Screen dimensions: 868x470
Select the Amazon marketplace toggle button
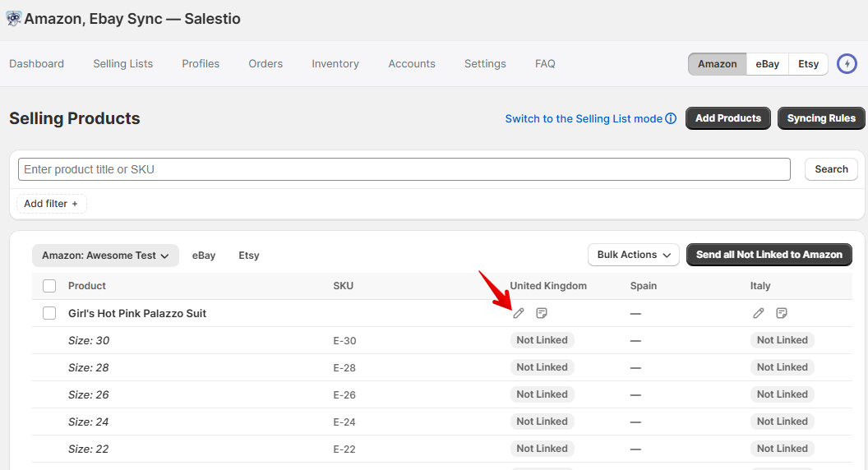pos(717,63)
